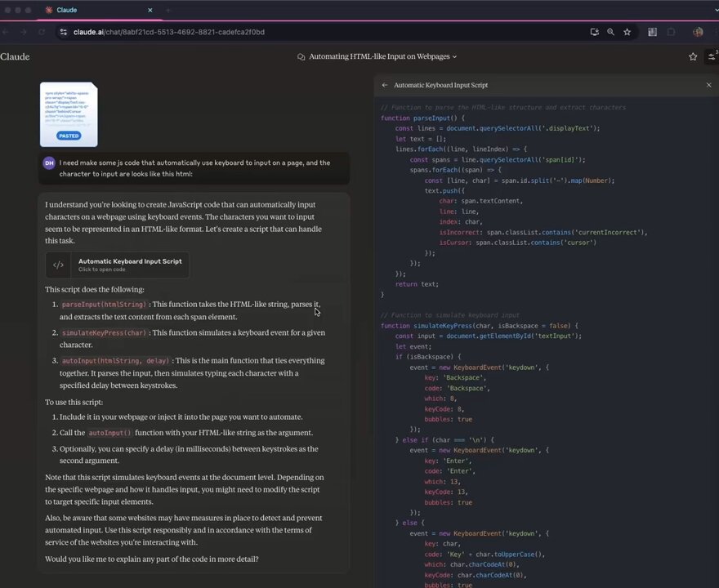Open the PASTED attachment thumbnail
Image resolution: width=719 pixels, height=588 pixels.
click(69, 114)
